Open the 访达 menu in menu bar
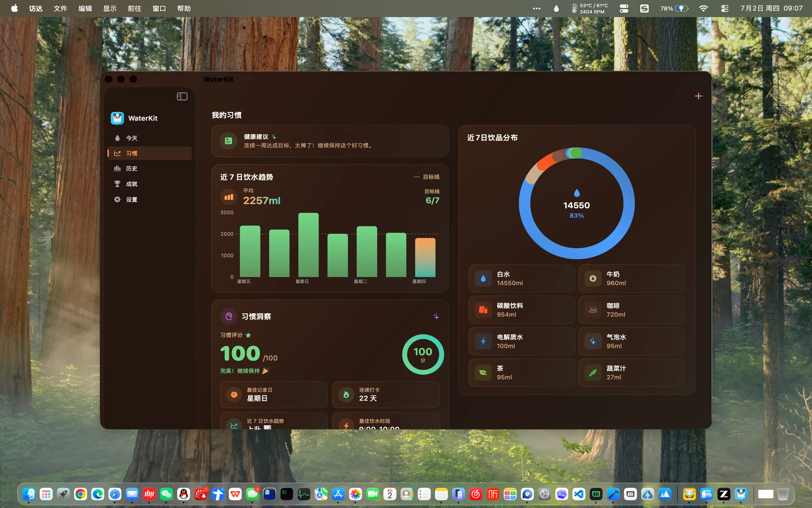This screenshot has width=812, height=508. pyautogui.click(x=36, y=8)
